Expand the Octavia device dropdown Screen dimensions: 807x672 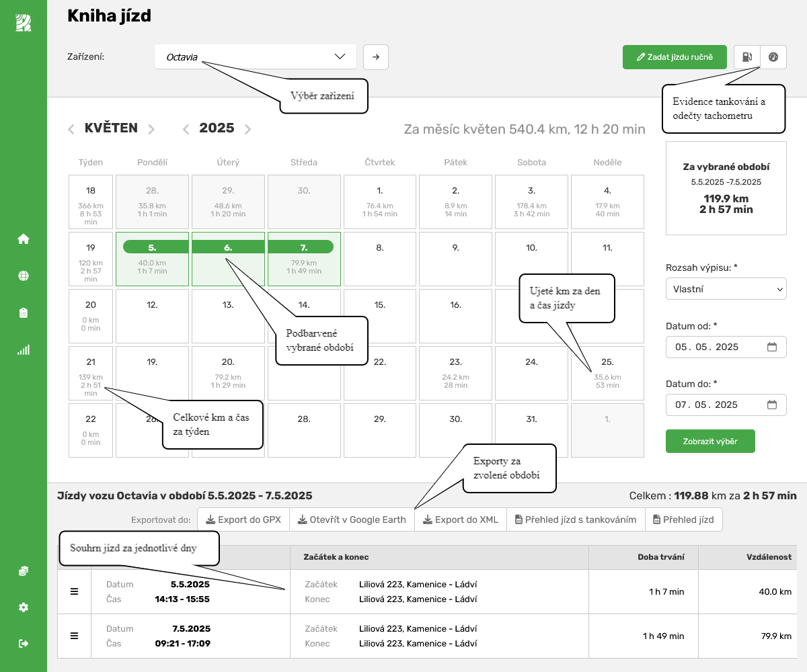(255, 57)
